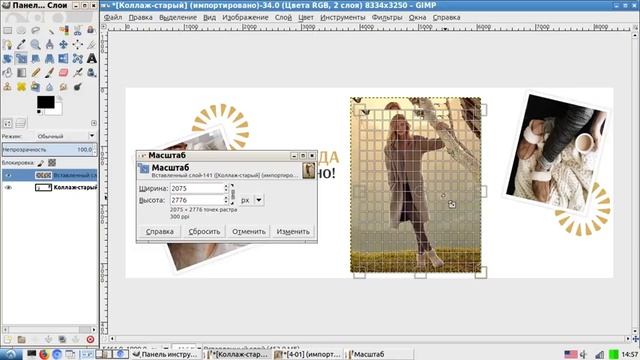Select the Clone stamp tool
The width and height of the screenshot is (640, 360).
point(7,87)
